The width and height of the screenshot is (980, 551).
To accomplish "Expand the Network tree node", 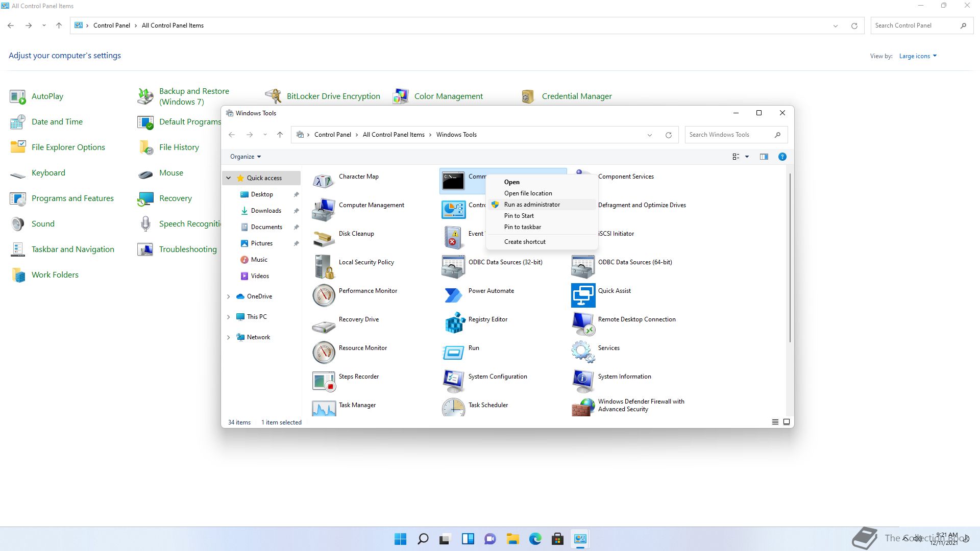I will coord(229,337).
